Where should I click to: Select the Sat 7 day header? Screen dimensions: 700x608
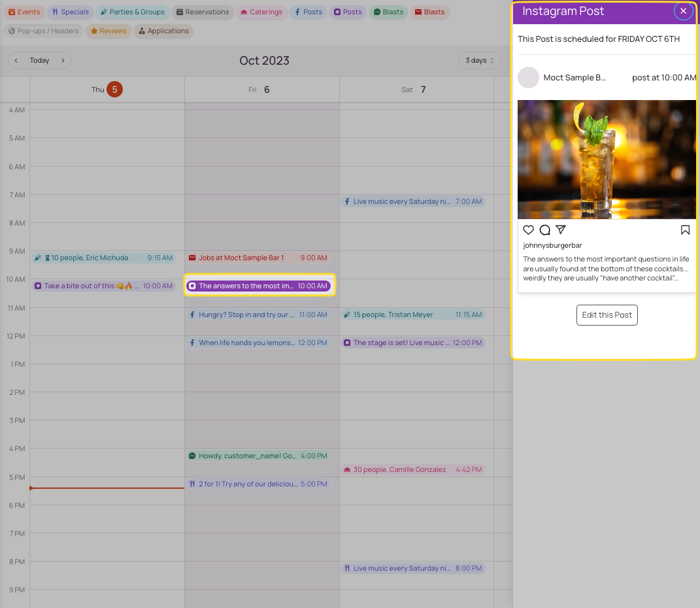(x=416, y=90)
